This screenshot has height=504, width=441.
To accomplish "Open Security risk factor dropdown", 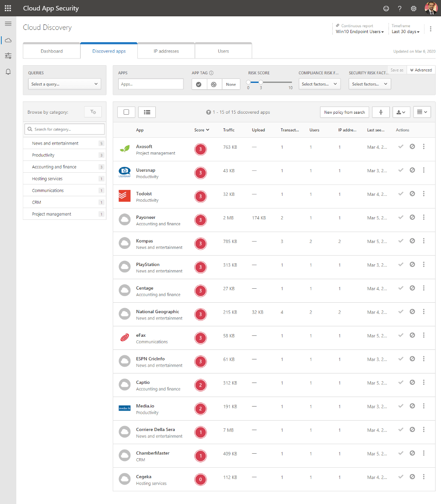I will pos(370,84).
